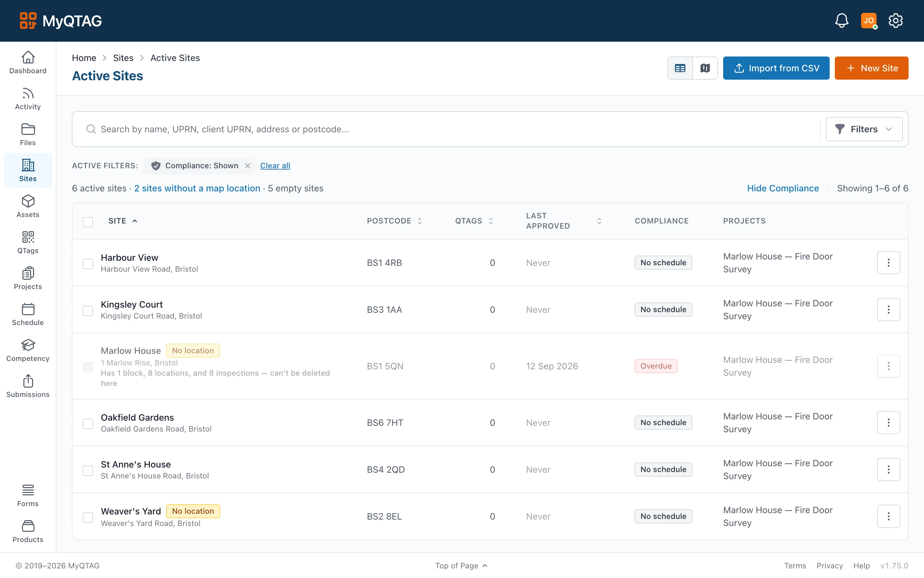This screenshot has height=578, width=924.
Task: Open actions menu for Marlow House
Action: (888, 366)
